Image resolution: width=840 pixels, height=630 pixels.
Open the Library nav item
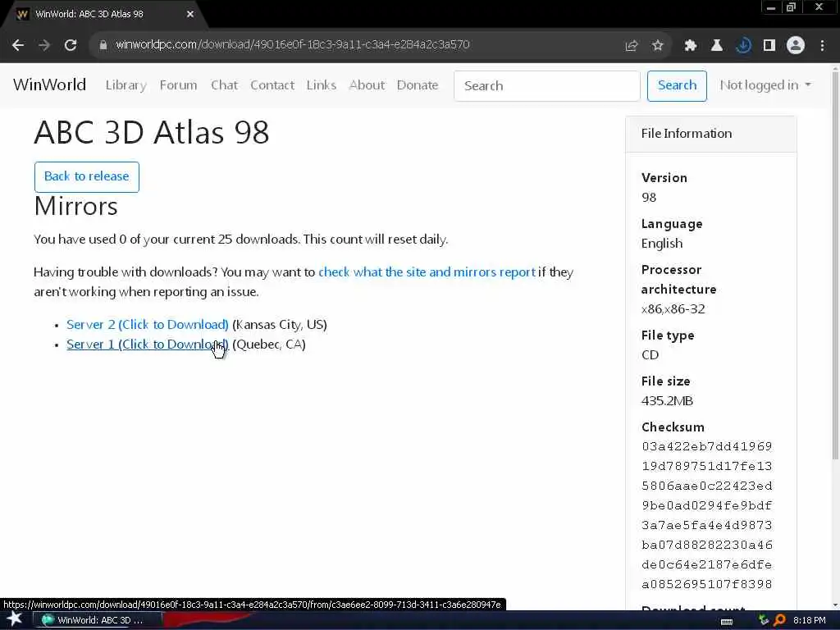tap(126, 85)
